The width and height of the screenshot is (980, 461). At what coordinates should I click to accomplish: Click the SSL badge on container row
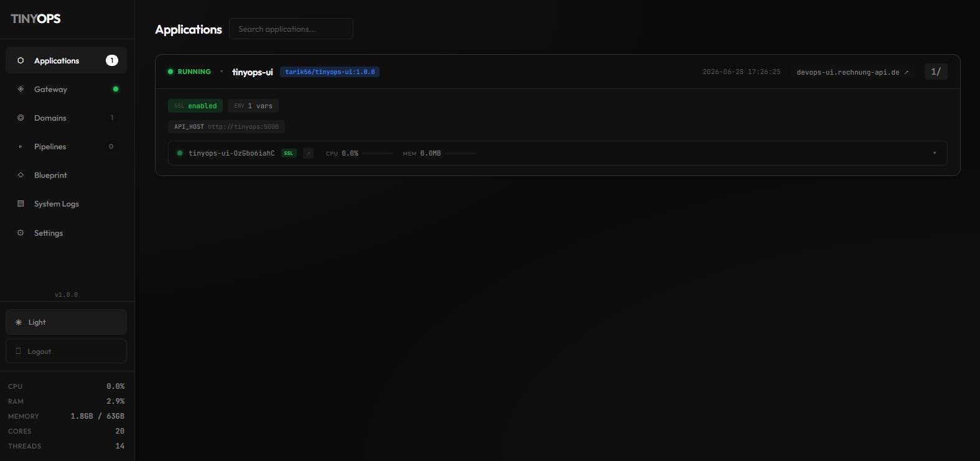point(289,153)
